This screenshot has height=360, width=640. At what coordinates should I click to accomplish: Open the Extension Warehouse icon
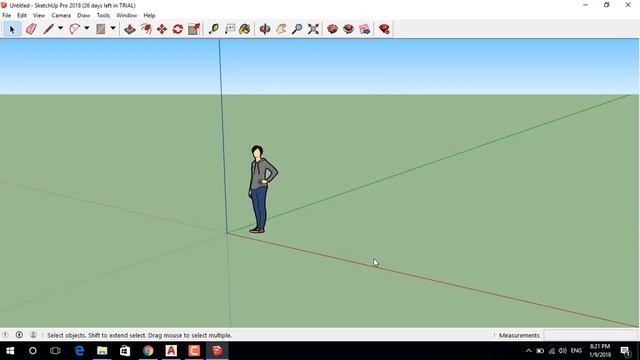(x=349, y=29)
